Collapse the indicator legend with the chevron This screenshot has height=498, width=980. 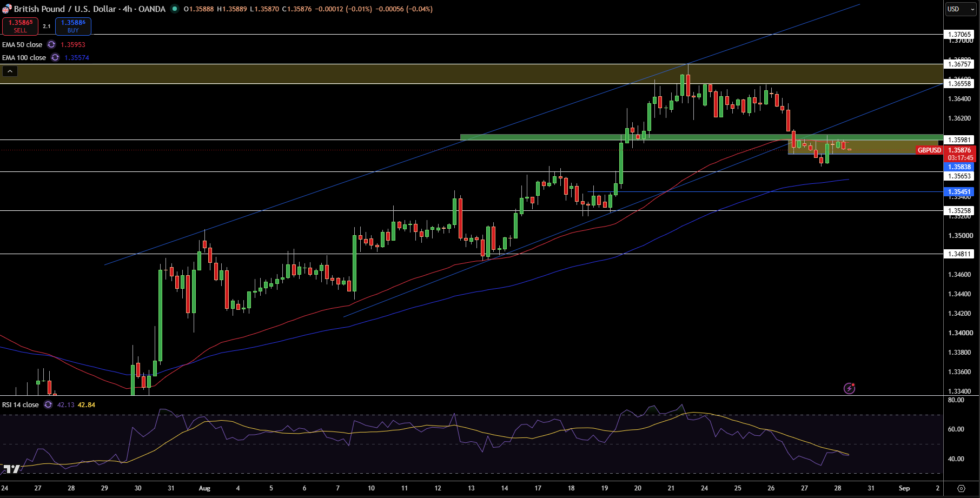[10, 71]
